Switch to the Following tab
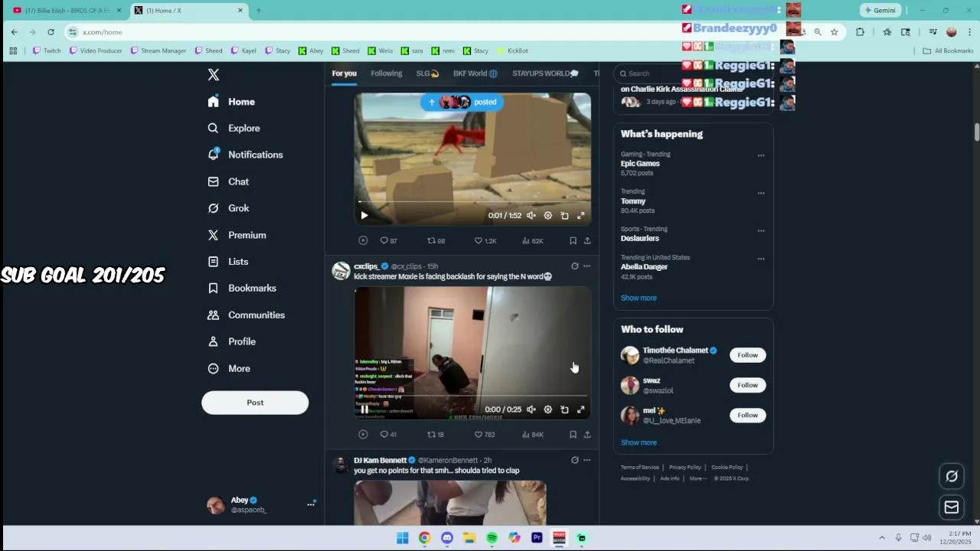 tap(386, 73)
